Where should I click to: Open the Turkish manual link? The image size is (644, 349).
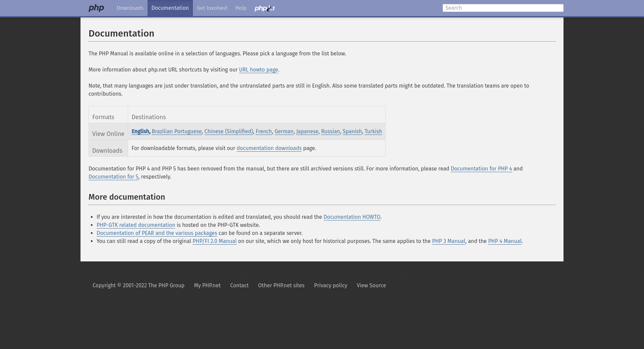(x=373, y=132)
